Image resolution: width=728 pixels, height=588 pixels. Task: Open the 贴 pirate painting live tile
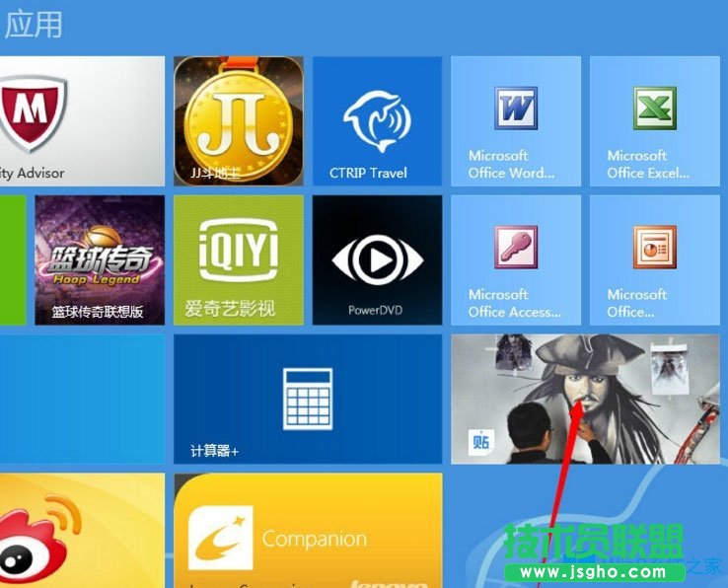click(x=586, y=399)
